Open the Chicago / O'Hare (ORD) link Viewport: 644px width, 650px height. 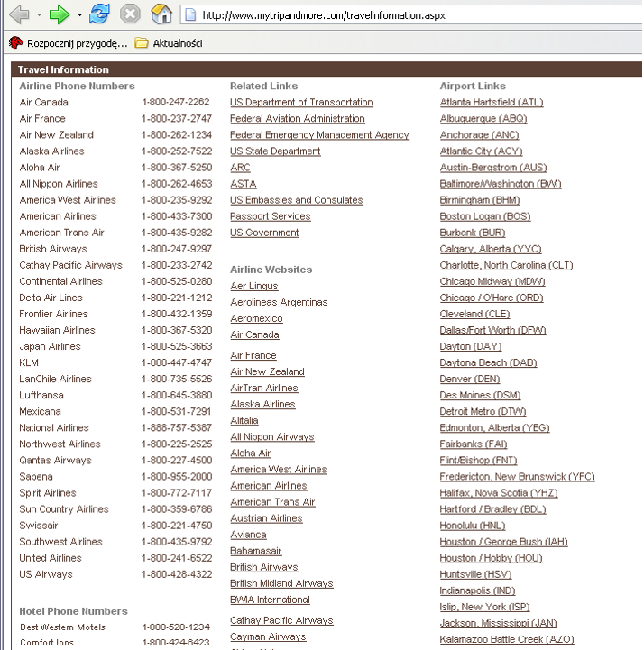tap(492, 298)
